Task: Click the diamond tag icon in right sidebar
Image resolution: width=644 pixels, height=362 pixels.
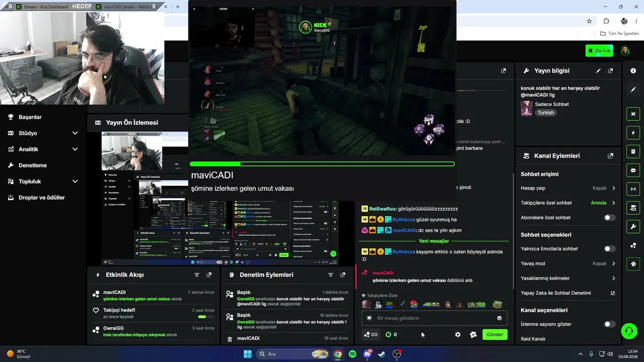Action: click(x=633, y=264)
